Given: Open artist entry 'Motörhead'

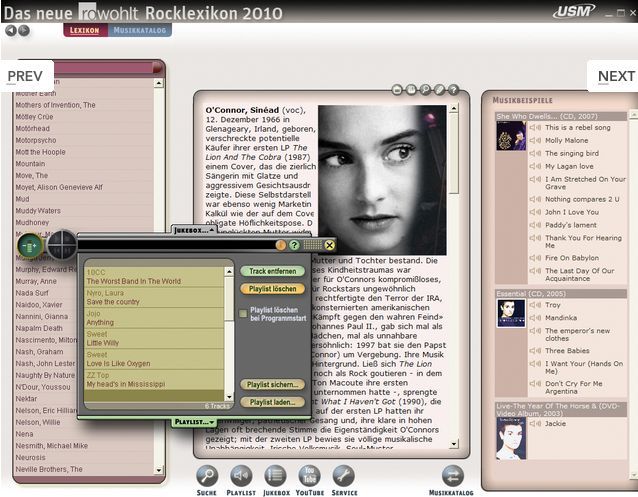Looking at the screenshot, I should click(33, 129).
